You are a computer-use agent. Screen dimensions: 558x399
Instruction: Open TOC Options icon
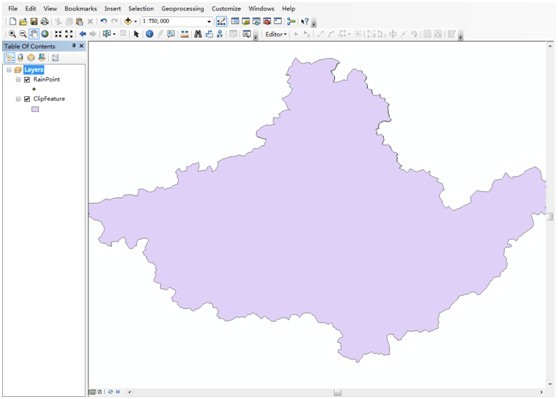55,58
